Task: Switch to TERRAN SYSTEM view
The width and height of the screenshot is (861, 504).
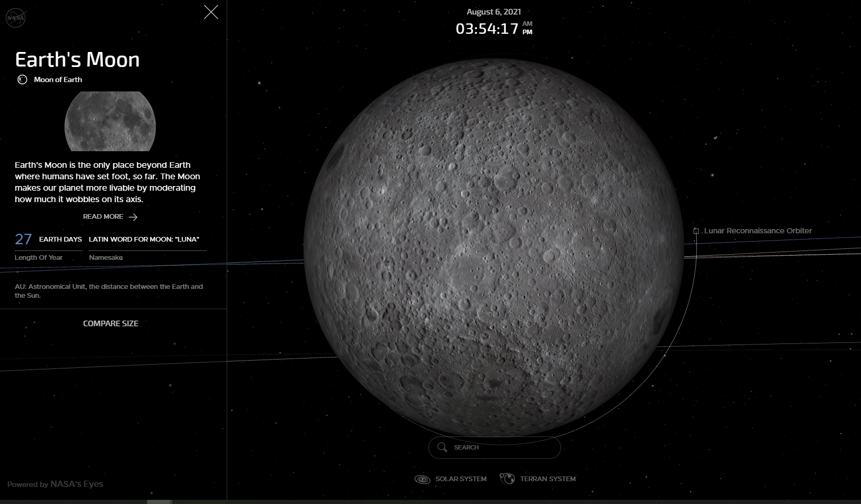Action: pos(538,479)
